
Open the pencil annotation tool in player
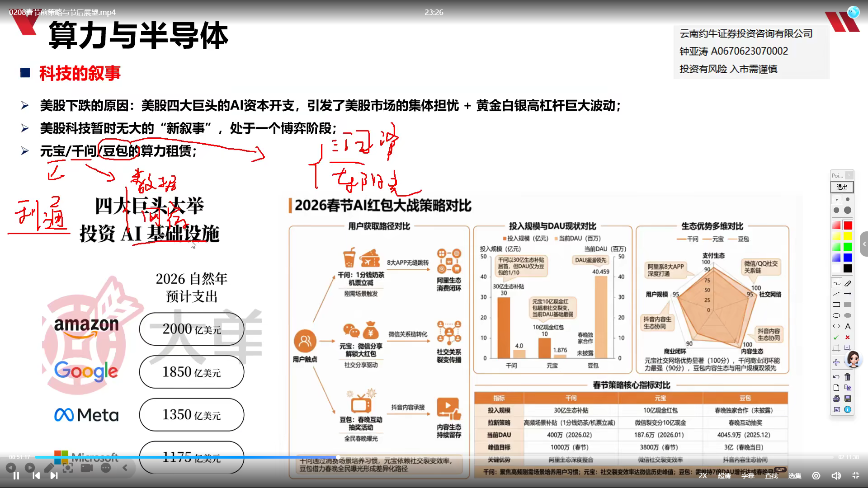[x=49, y=468]
